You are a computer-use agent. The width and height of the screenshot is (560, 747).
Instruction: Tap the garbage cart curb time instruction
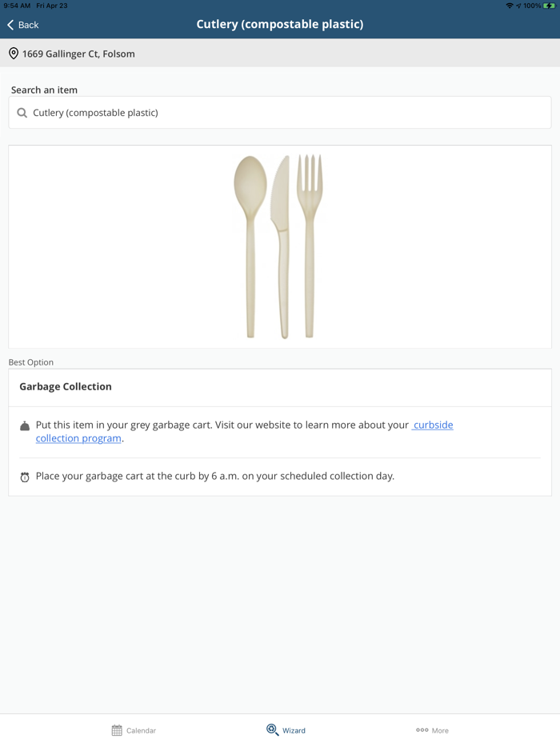point(214,476)
